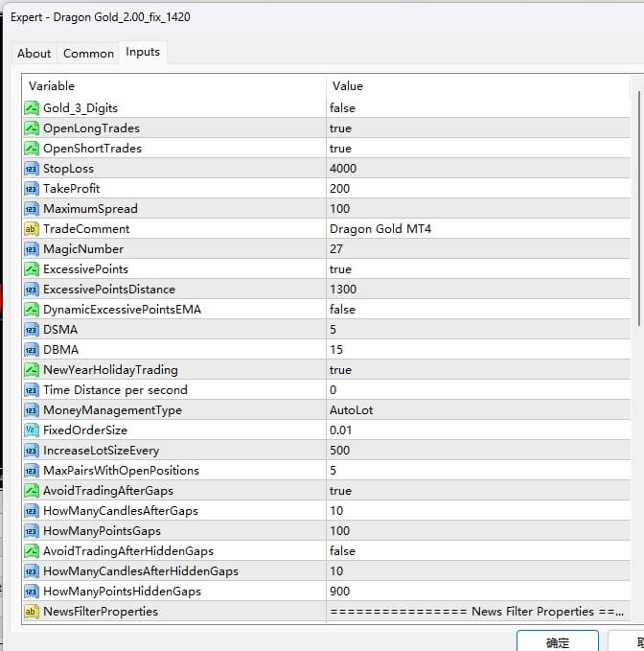Click the HowManyCandlesAfterHiddenGaps integer icon

(32, 571)
